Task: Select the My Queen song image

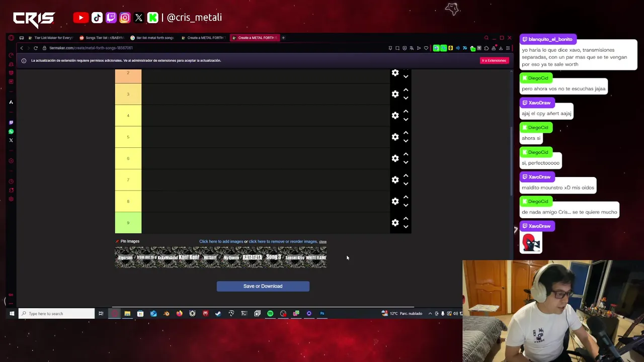Action: point(231,257)
